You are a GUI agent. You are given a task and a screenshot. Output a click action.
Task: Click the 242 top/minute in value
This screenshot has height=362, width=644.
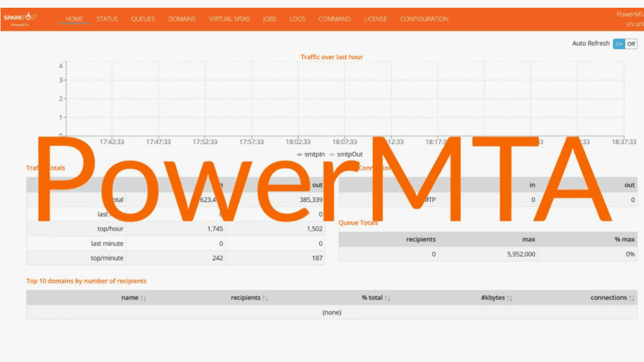pyautogui.click(x=218, y=258)
